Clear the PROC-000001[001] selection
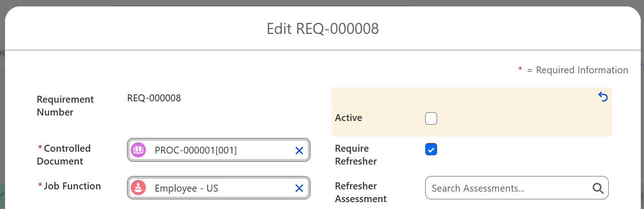 299,150
